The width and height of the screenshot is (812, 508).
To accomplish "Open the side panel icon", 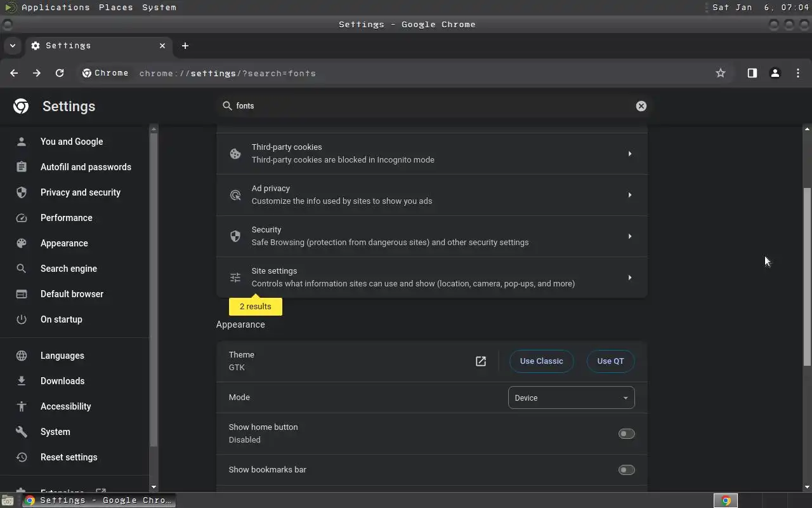I will (x=752, y=73).
